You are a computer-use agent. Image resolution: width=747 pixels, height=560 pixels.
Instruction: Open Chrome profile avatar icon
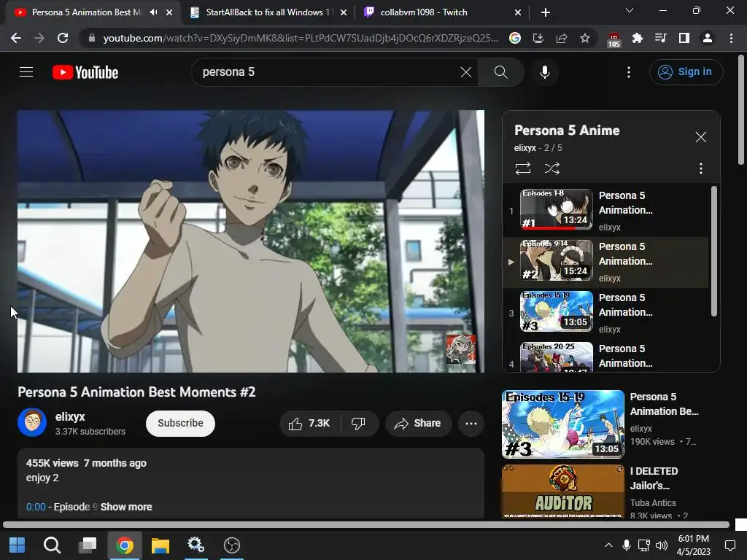point(708,38)
